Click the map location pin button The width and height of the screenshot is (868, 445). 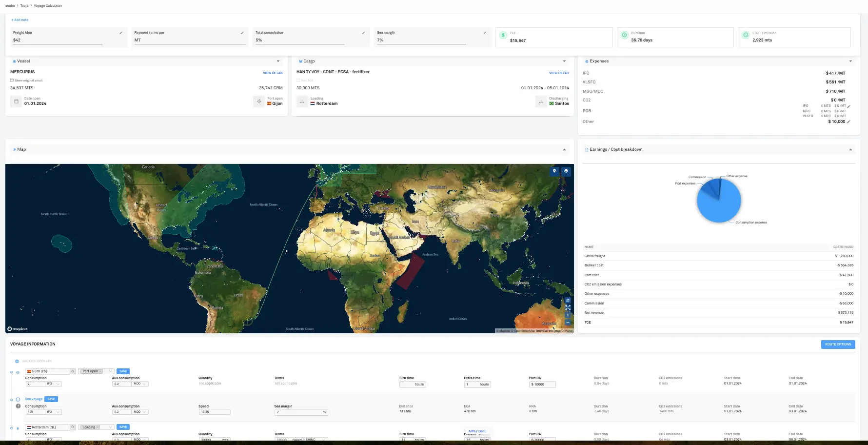[554, 171]
